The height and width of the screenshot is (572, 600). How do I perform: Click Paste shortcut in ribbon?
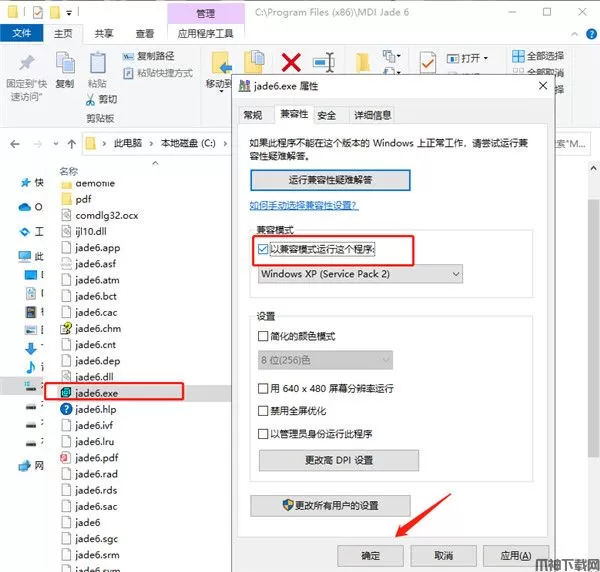tap(158, 73)
